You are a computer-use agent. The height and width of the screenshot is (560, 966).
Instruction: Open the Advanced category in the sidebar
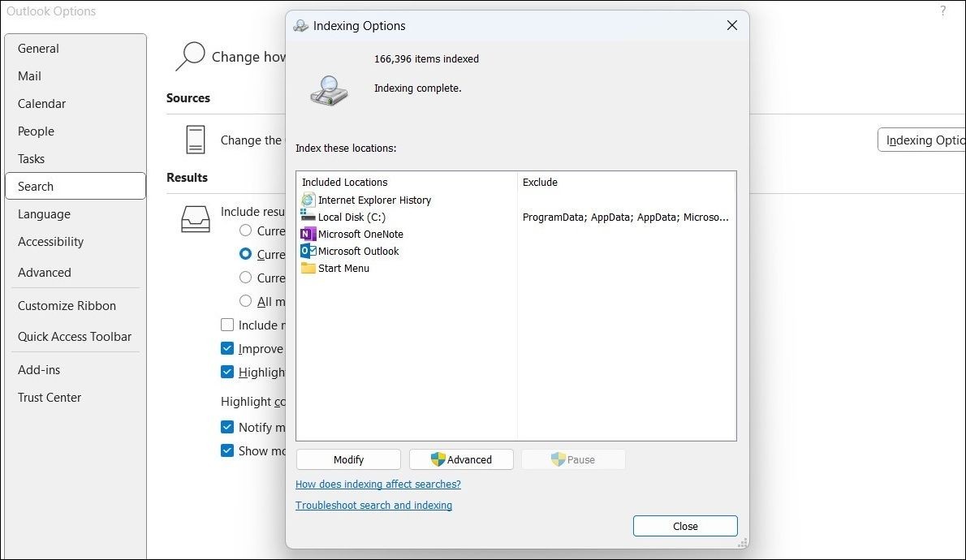click(75, 273)
